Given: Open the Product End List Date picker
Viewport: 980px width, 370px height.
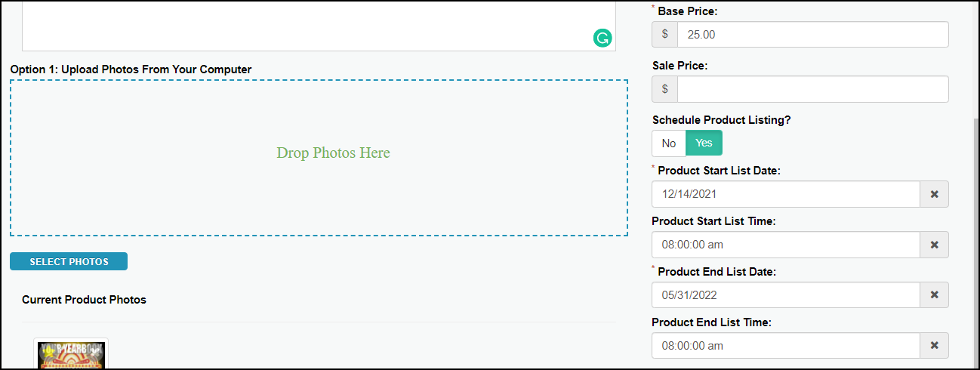Looking at the screenshot, I should pos(786,295).
